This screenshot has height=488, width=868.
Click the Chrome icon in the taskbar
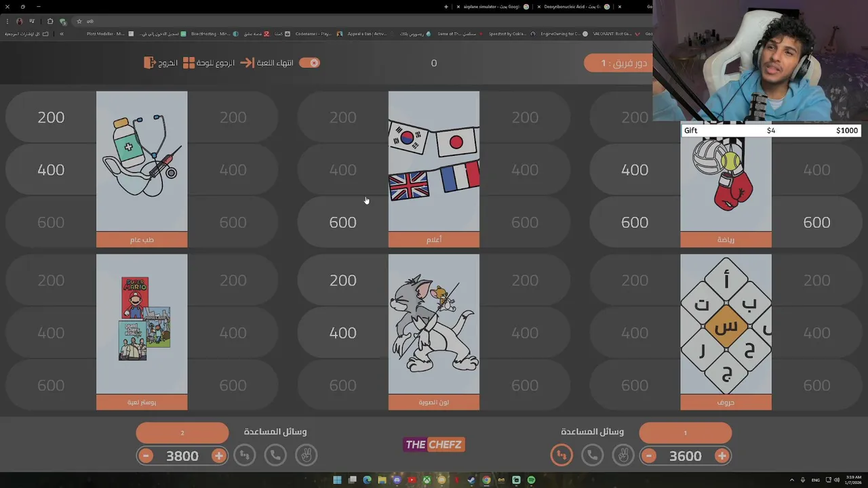pos(486,480)
